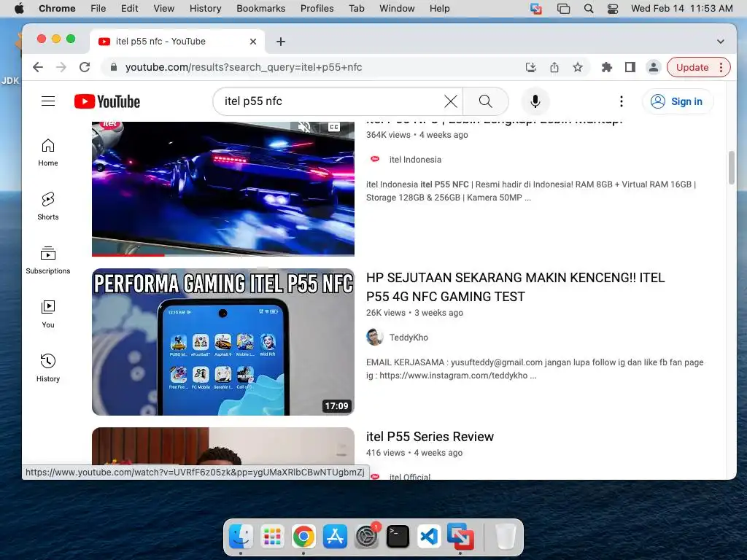Image resolution: width=747 pixels, height=560 pixels.
Task: Open the You section in the sidebar
Action: tap(48, 314)
